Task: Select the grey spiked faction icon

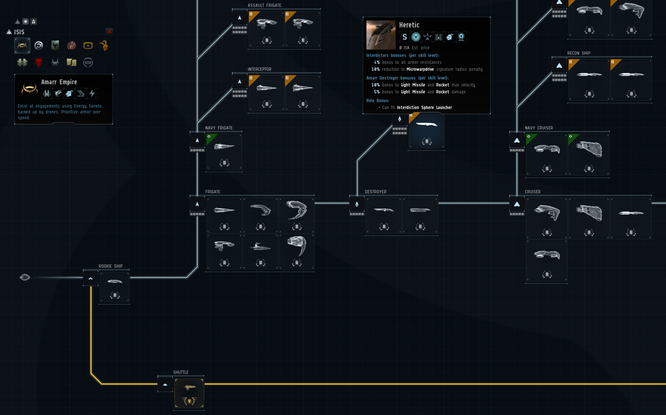Action: [55, 62]
